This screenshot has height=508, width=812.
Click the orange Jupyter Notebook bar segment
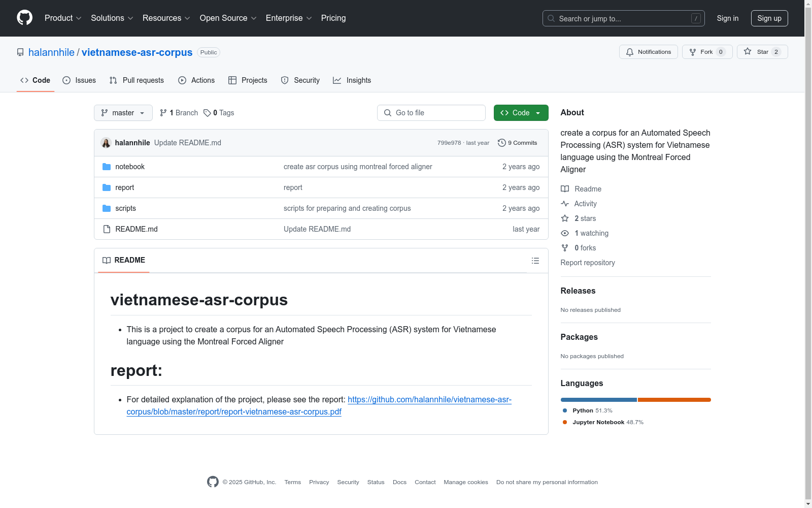[x=674, y=400]
